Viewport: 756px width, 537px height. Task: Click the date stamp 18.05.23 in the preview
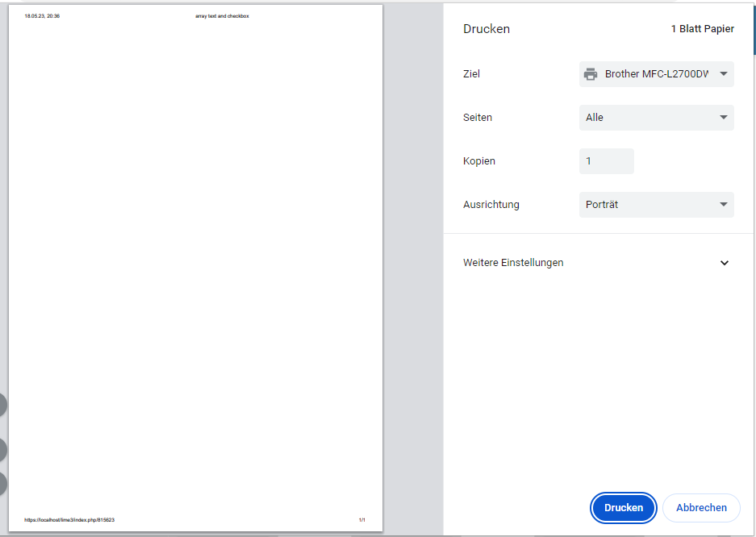[x=42, y=16]
